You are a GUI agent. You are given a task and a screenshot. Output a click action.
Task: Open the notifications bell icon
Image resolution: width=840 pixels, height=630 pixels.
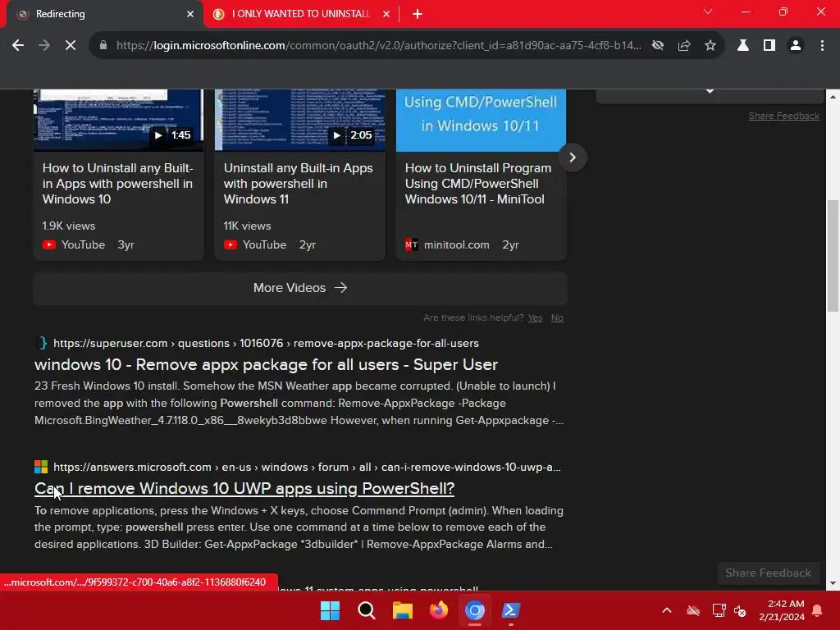[x=818, y=610]
